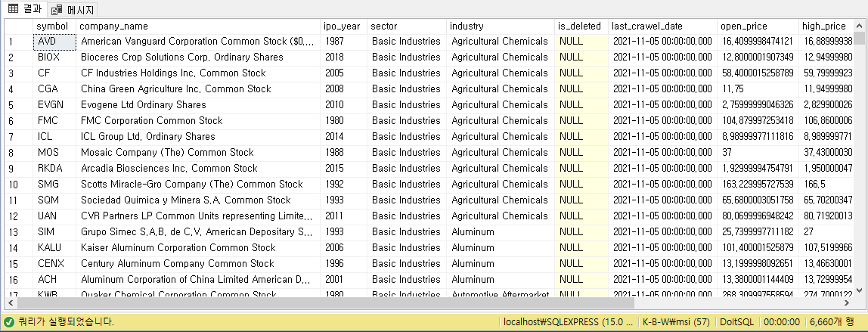Screen dimensions: 868x332
Task: Click the green query success checkmark icon
Action: click(x=9, y=321)
